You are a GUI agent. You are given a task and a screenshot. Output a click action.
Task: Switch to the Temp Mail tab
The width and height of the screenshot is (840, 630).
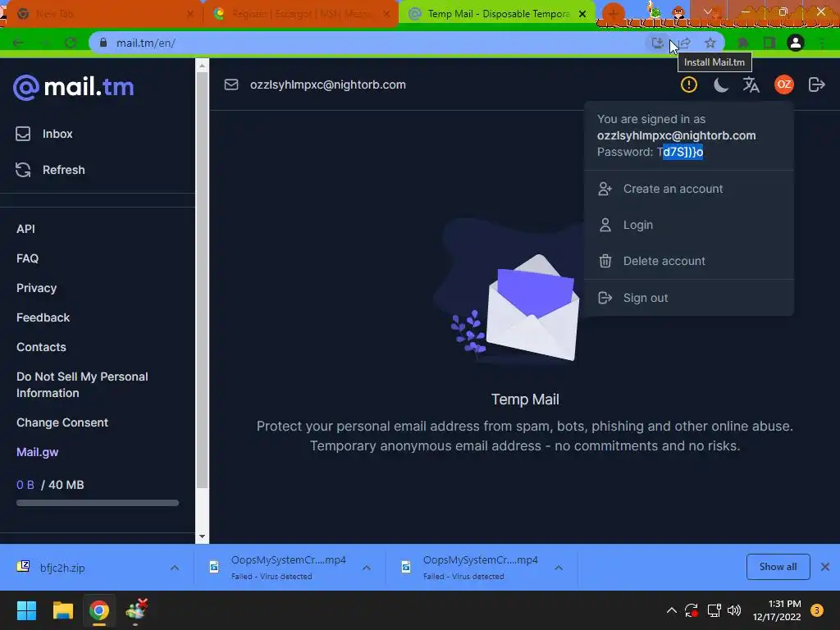496,14
